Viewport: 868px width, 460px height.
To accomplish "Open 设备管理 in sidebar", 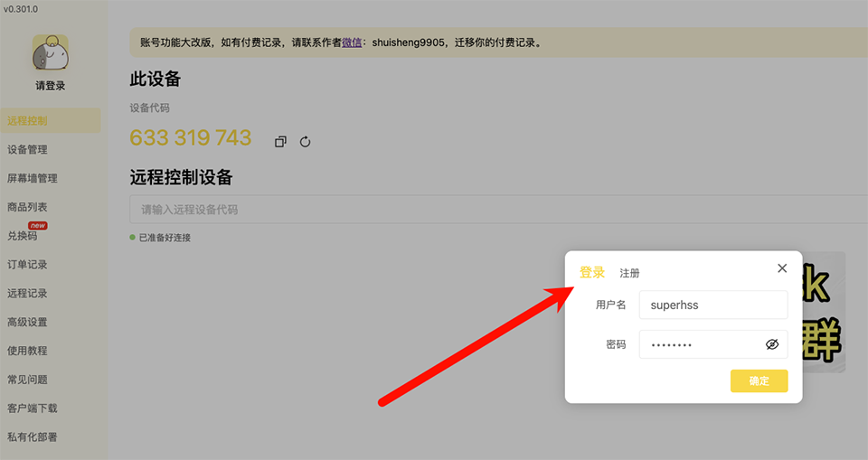I will click(x=27, y=150).
